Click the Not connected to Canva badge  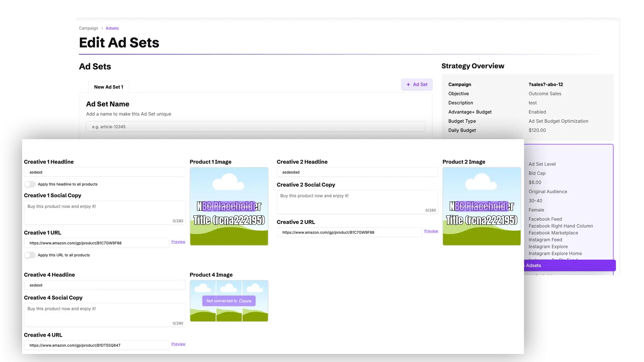point(229,301)
